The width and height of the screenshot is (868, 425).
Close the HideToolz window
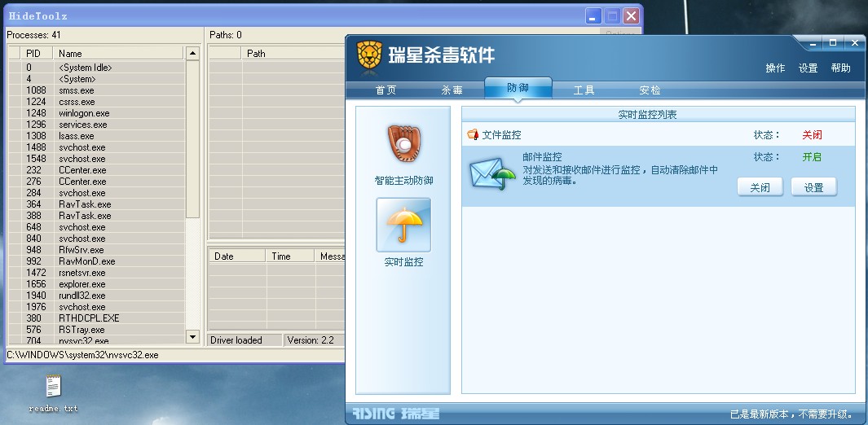tap(631, 16)
